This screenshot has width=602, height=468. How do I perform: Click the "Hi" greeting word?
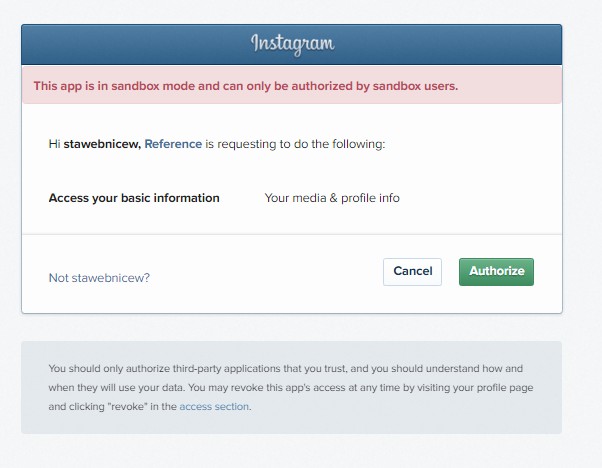click(x=54, y=144)
